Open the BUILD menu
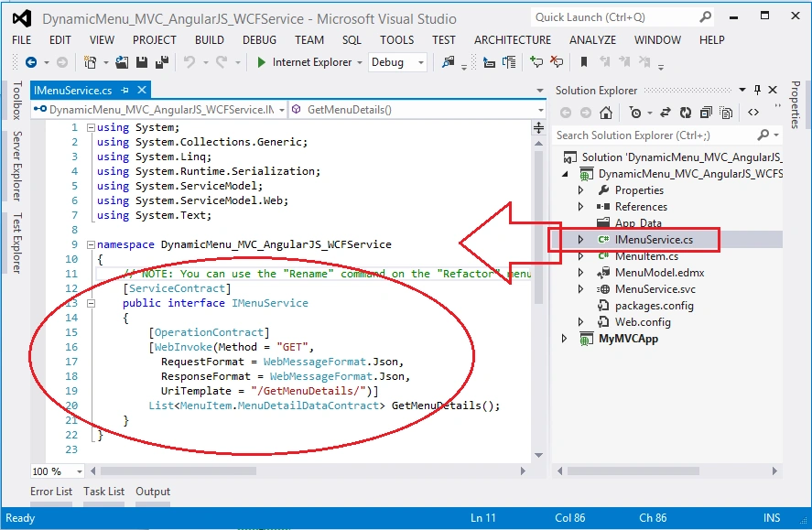812x530 pixels. [210, 40]
